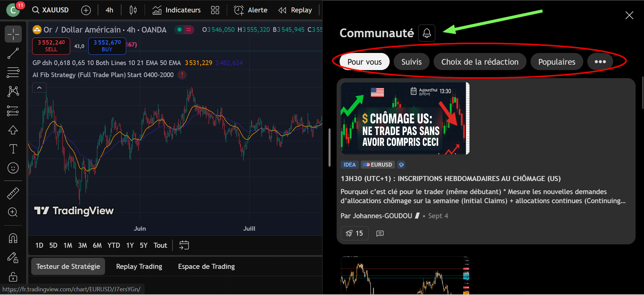Open the chômage US idea thumbnail
The height and width of the screenshot is (295, 644).
click(405, 118)
